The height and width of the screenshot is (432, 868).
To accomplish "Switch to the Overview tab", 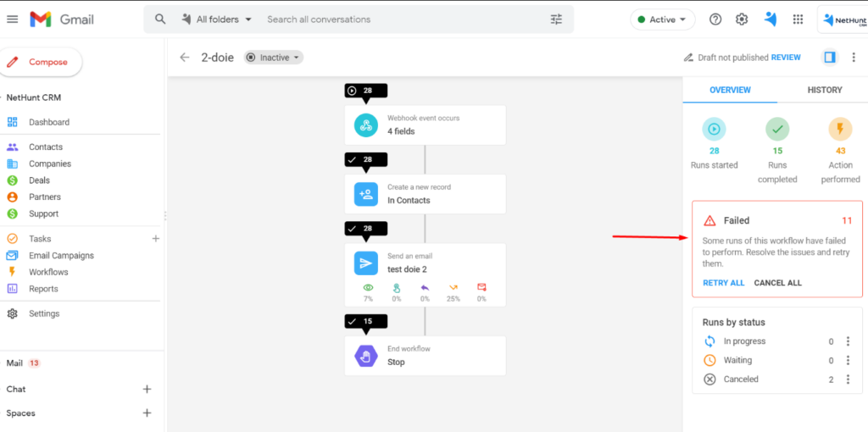I will pos(730,90).
